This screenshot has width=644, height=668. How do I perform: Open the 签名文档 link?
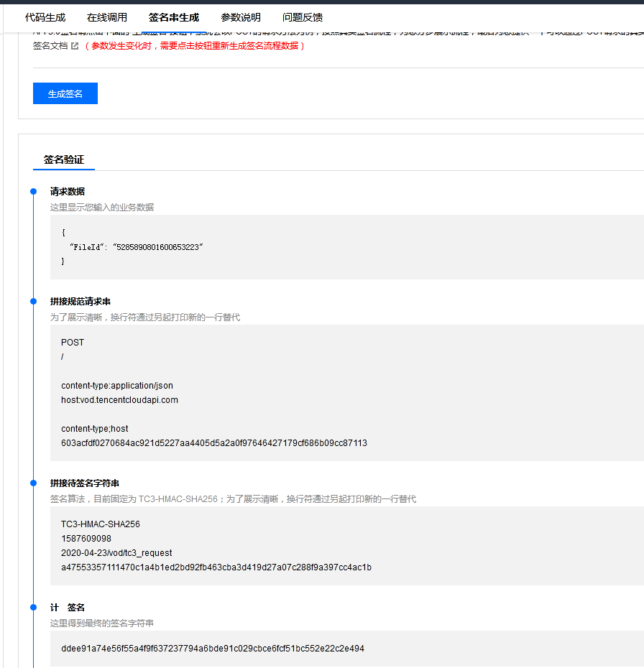click(50, 45)
